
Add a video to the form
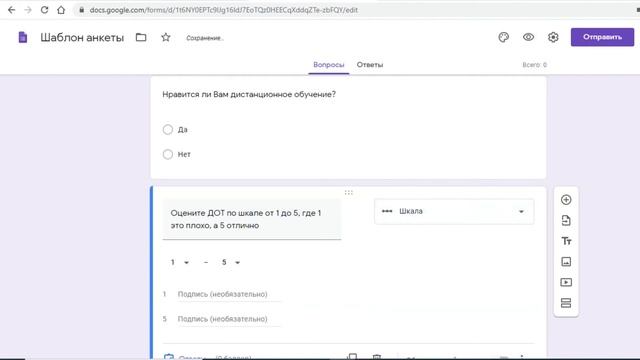[566, 282]
